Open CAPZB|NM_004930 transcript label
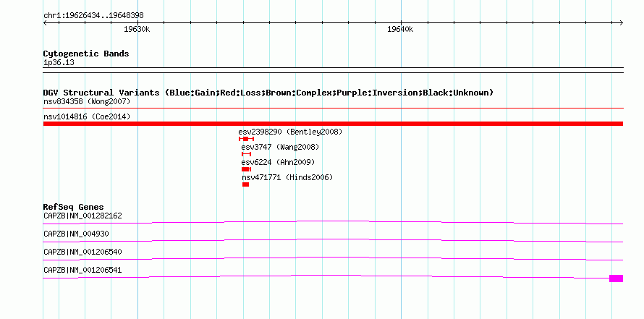This screenshot has height=319, width=644. (x=76, y=234)
